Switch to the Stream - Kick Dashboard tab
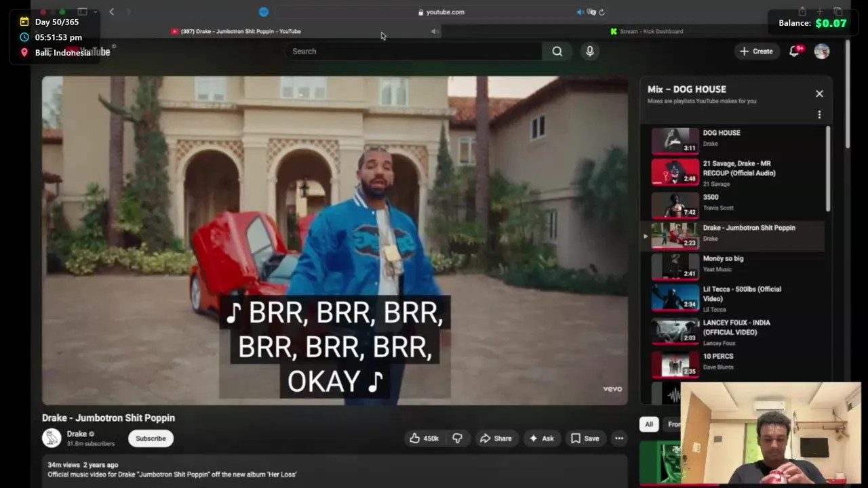868x488 pixels. click(646, 31)
